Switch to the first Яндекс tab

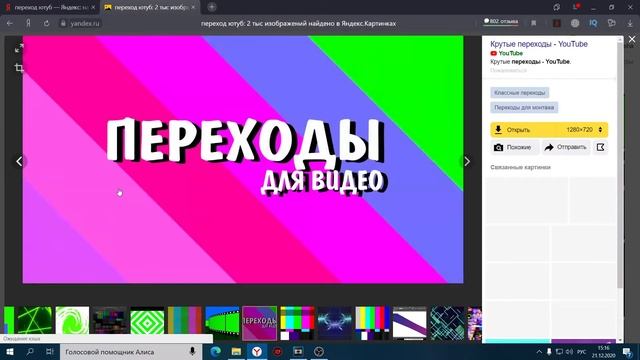coord(50,7)
